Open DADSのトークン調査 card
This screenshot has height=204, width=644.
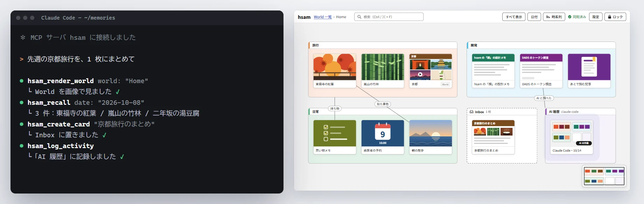click(541, 71)
